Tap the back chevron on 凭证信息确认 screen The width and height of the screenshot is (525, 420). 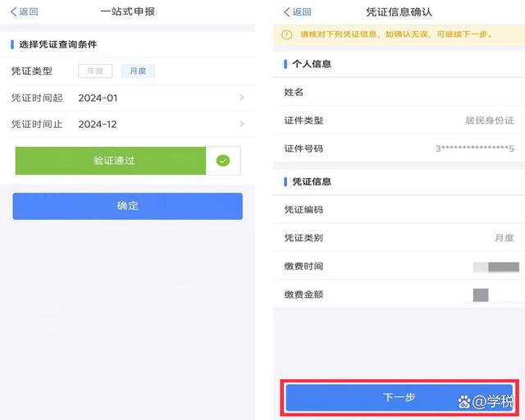(x=286, y=12)
